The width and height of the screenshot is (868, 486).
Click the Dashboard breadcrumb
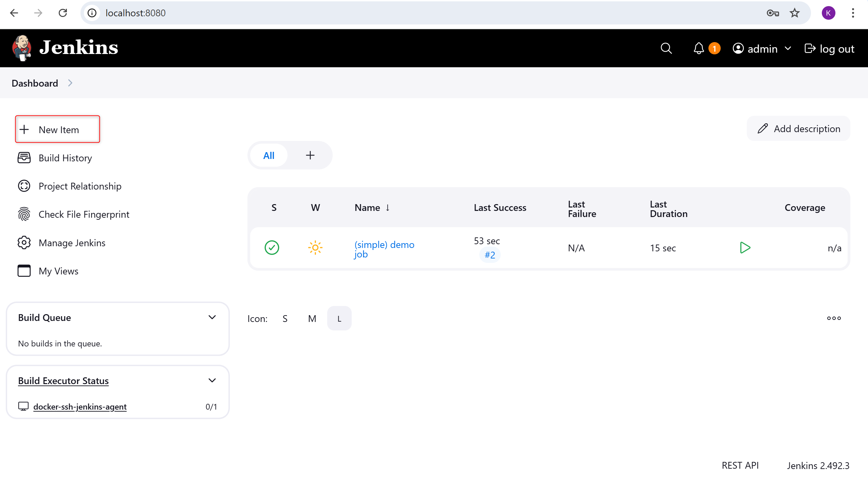[x=35, y=83]
